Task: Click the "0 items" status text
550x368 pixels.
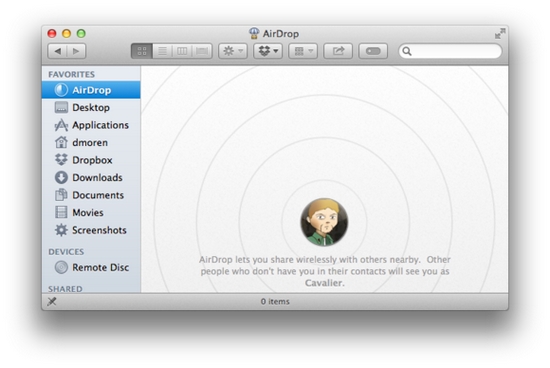Action: (275, 301)
